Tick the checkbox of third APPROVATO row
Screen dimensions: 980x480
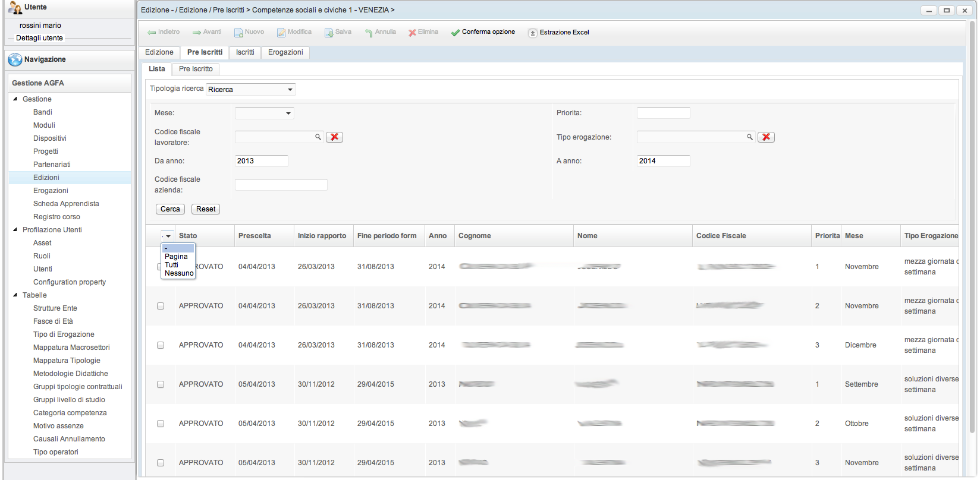[161, 345]
